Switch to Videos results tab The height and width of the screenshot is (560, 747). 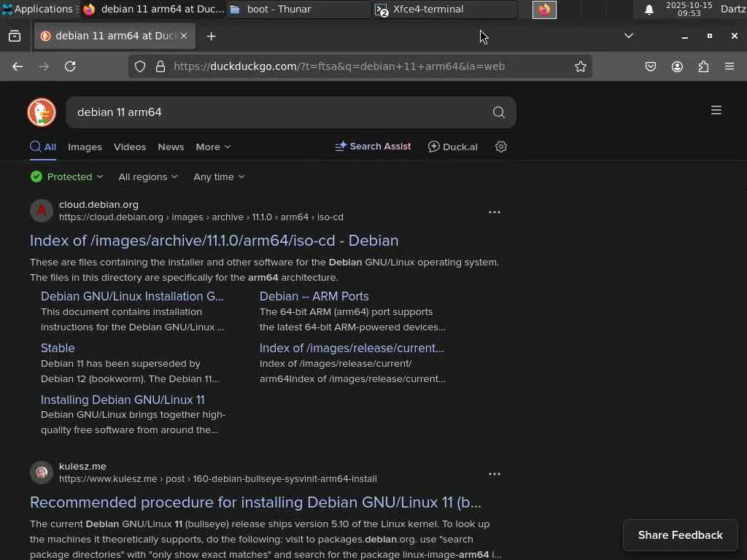tap(130, 147)
